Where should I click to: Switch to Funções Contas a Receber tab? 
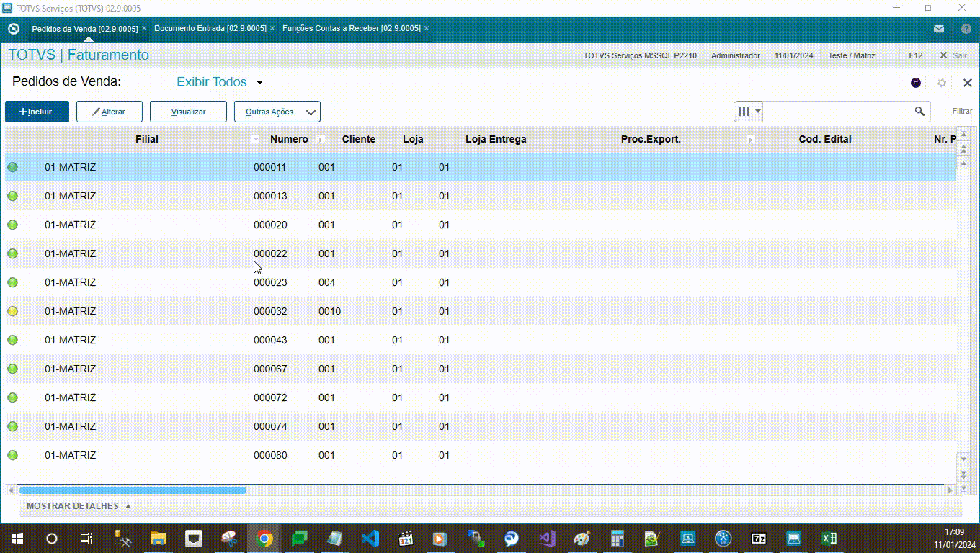(352, 29)
